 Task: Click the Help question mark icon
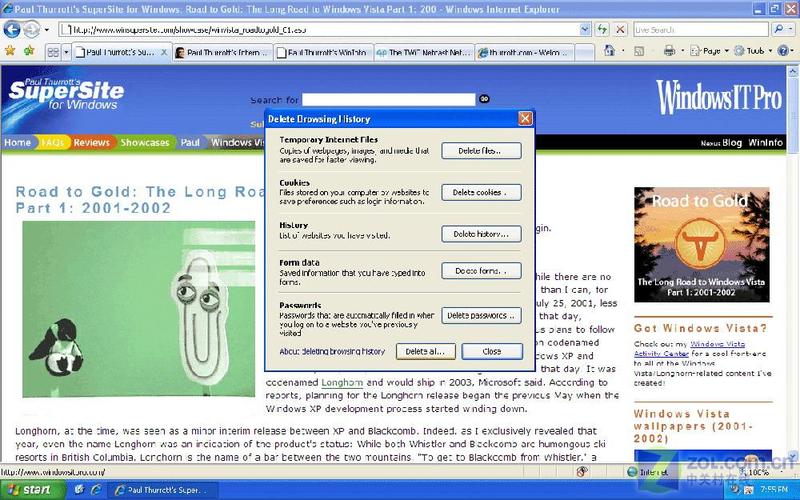pyautogui.click(x=783, y=51)
